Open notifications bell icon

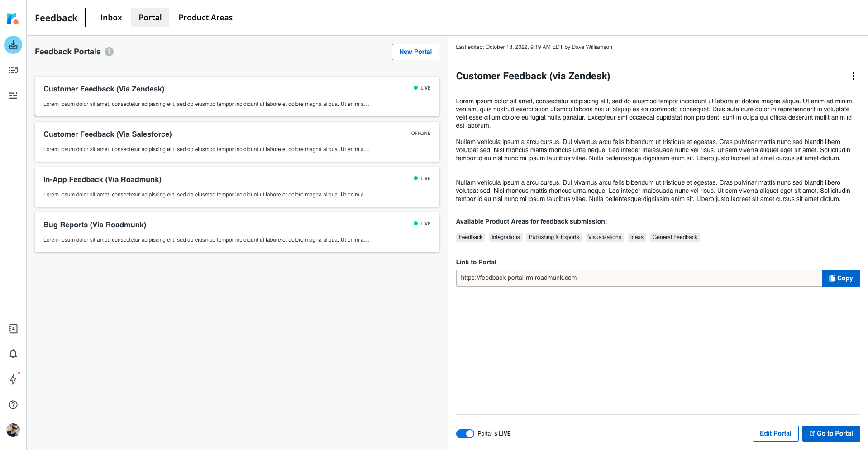[13, 354]
